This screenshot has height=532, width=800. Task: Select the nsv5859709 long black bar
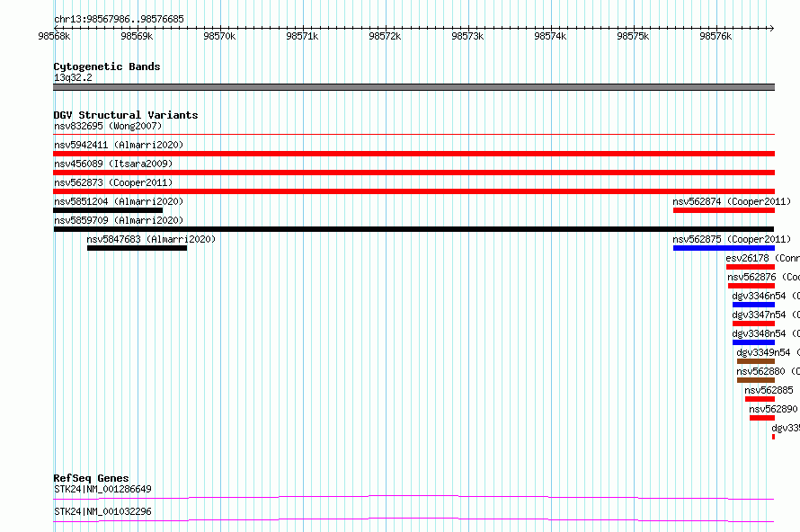pyautogui.click(x=413, y=229)
